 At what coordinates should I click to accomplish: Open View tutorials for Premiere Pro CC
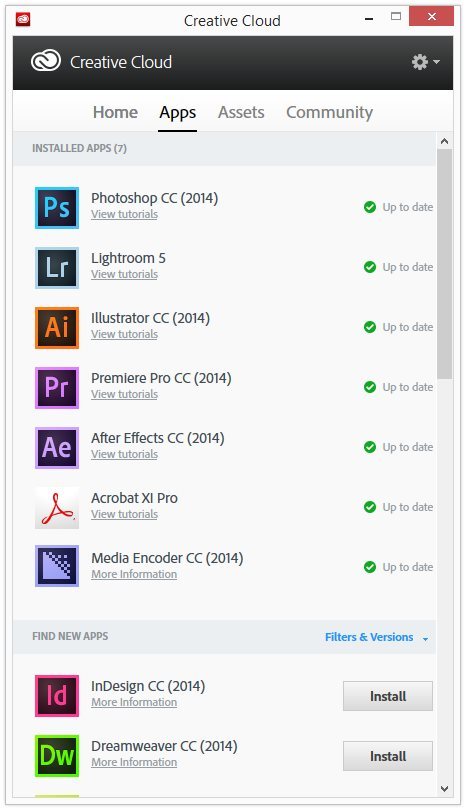click(125, 394)
